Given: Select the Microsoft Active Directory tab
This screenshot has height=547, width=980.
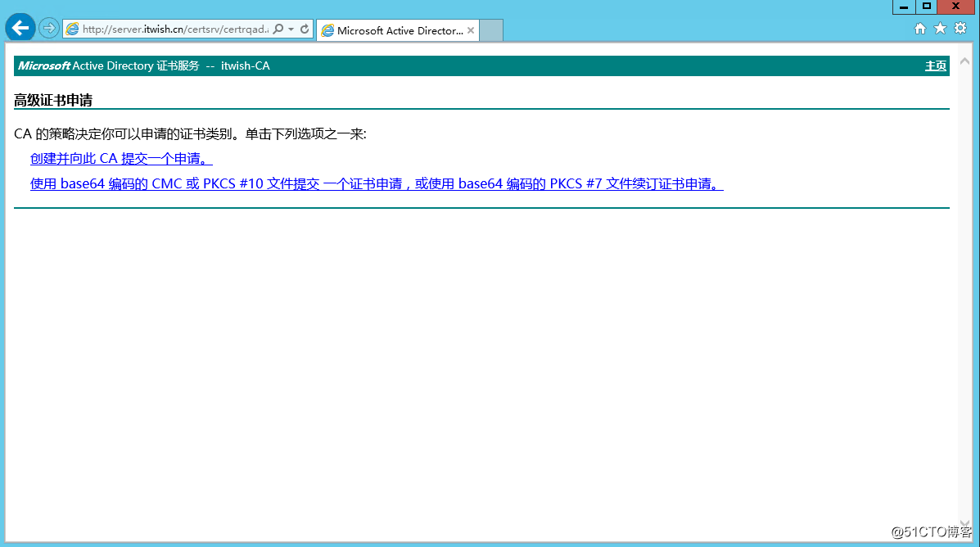Looking at the screenshot, I should (398, 30).
